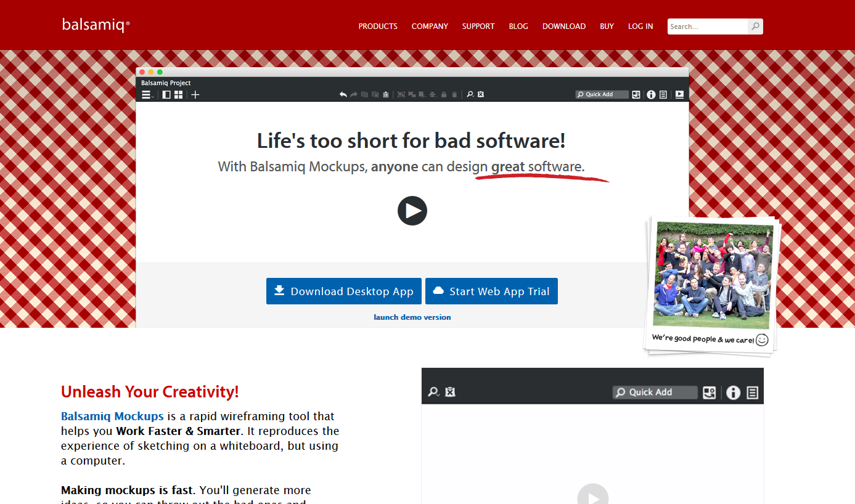This screenshot has height=504, width=855.
Task: Click info icon in lower video toolbar
Action: tap(733, 392)
